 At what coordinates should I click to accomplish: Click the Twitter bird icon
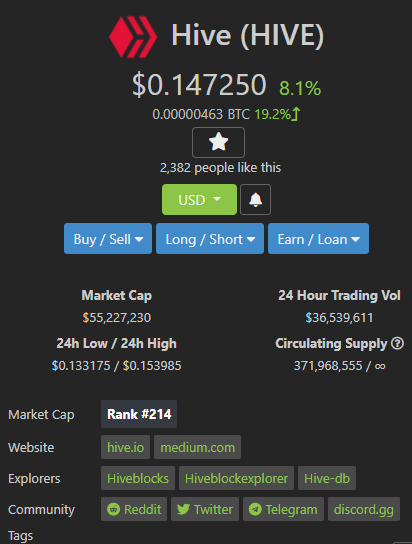pos(183,509)
